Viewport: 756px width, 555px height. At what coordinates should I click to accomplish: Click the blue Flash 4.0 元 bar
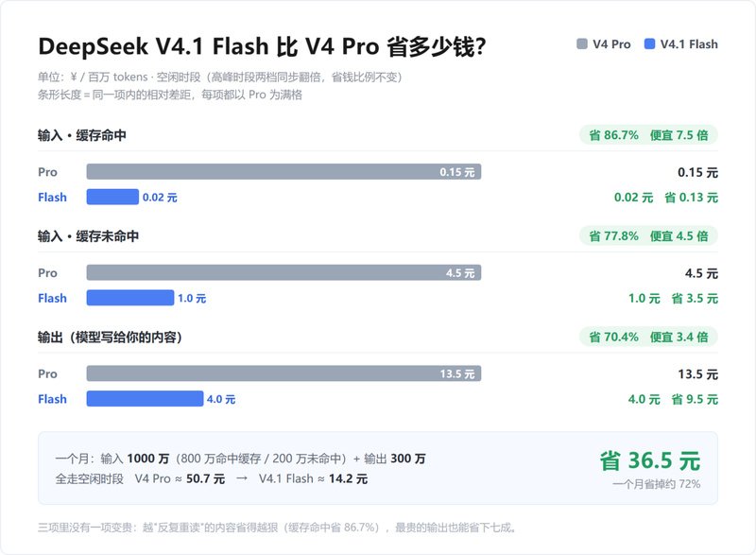(145, 398)
